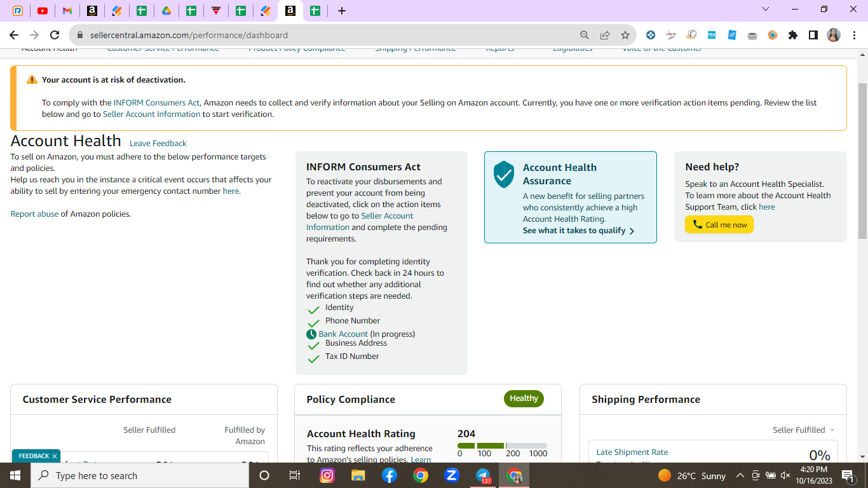The height and width of the screenshot is (488, 868).
Task: Switch to the YouTube browser tab
Action: tap(43, 10)
